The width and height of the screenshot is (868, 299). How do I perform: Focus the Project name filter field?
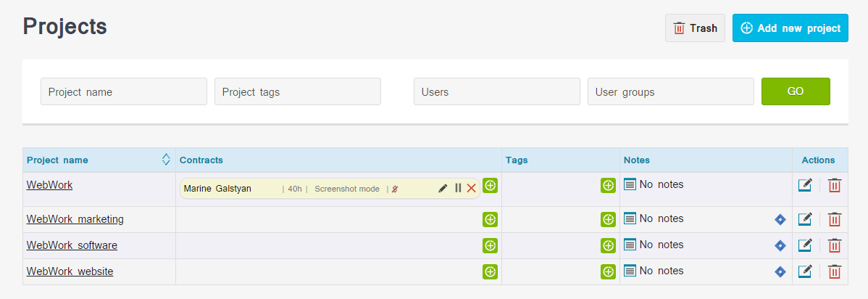click(x=123, y=91)
